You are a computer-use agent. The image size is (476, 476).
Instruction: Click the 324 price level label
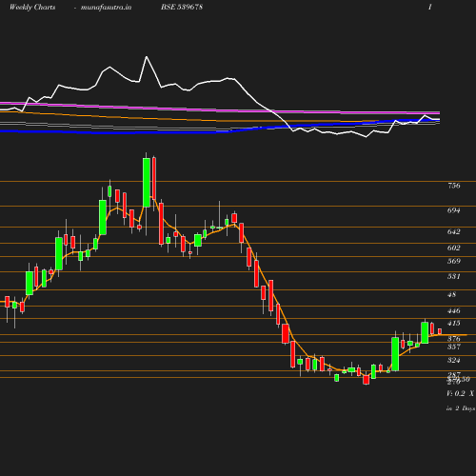pyautogui.click(x=454, y=360)
